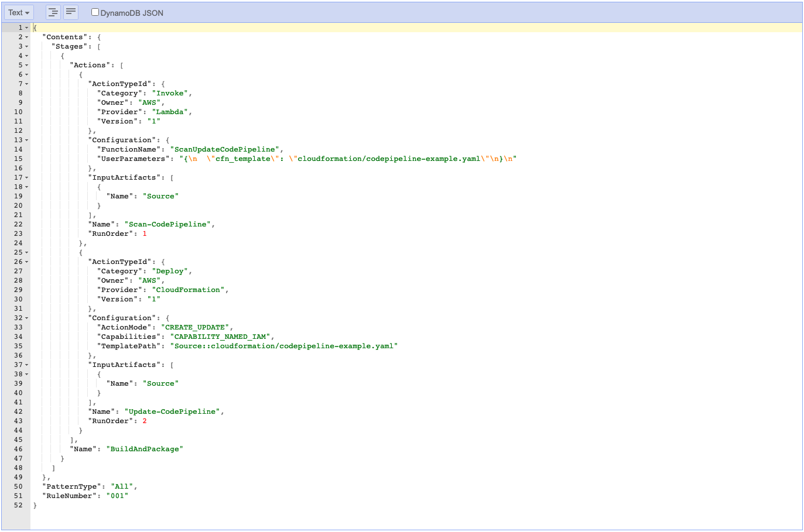Collapse the Configuration fold arrow on line 13

click(26, 140)
